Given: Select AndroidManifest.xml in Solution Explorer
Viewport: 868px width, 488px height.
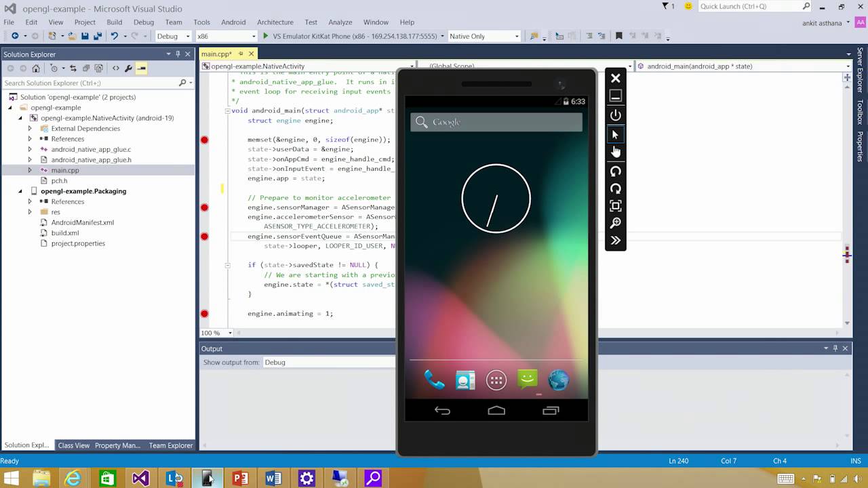Looking at the screenshot, I should point(82,222).
